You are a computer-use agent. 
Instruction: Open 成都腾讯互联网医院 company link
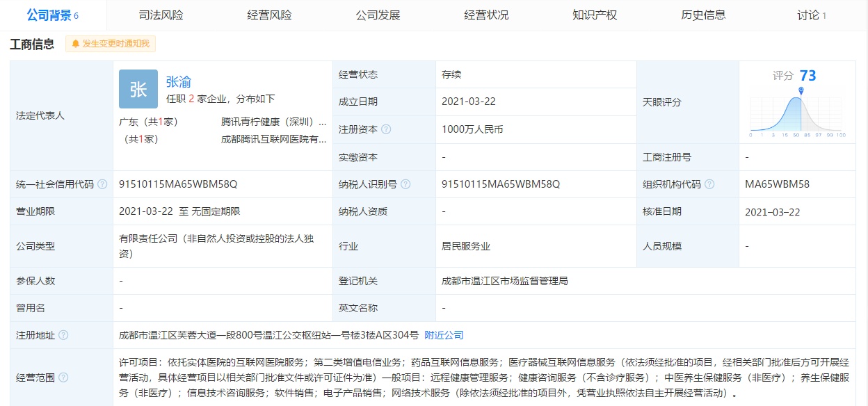(x=273, y=139)
